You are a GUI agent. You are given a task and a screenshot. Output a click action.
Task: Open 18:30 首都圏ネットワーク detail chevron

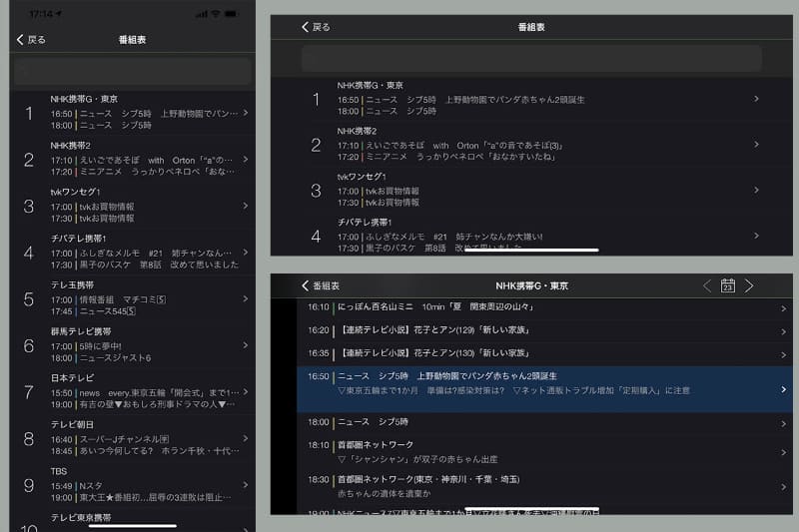[x=784, y=487]
